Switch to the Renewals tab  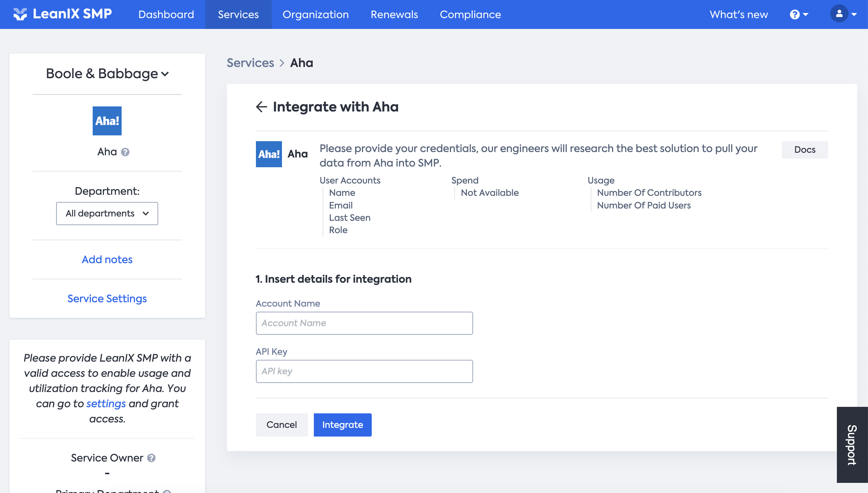(x=394, y=14)
